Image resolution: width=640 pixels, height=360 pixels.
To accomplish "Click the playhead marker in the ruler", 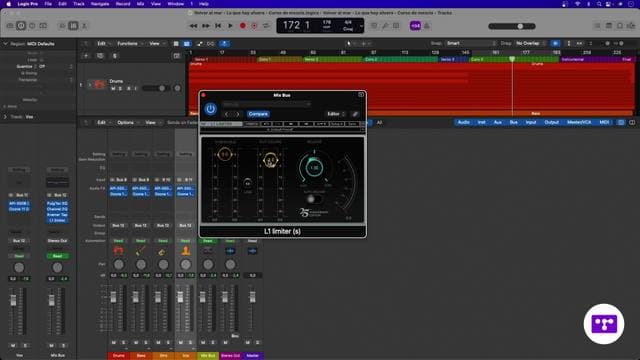I will [512, 59].
